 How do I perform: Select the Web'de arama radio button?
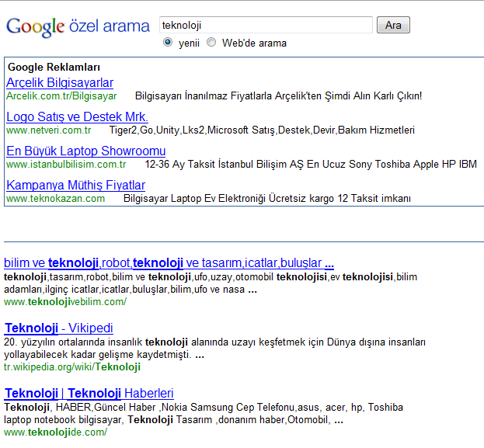(x=211, y=42)
